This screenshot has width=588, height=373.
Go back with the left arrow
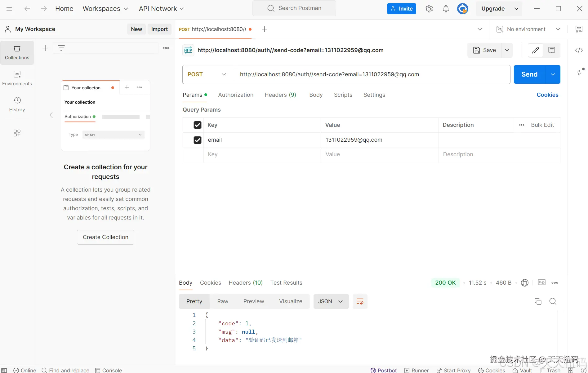click(27, 9)
